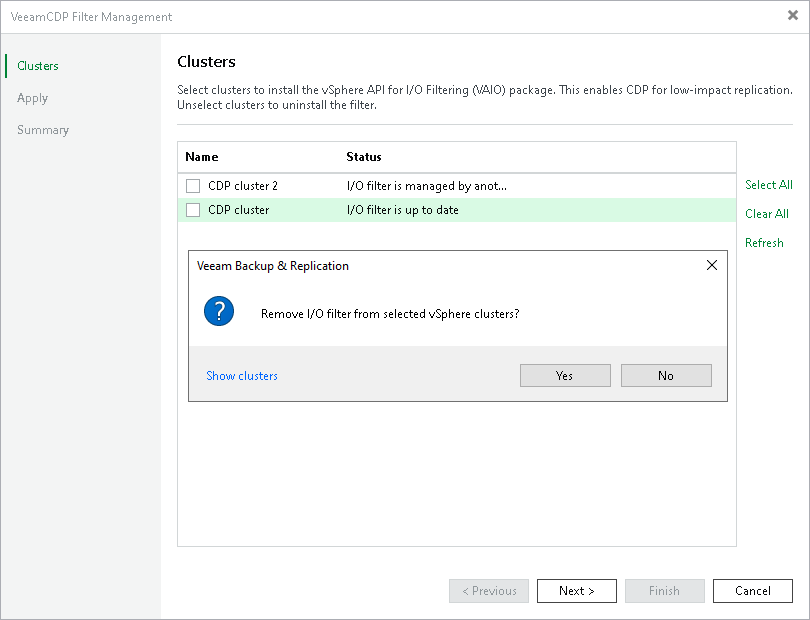
Task: Click status 'I/O filter is managed by anot...'
Action: coord(427,185)
